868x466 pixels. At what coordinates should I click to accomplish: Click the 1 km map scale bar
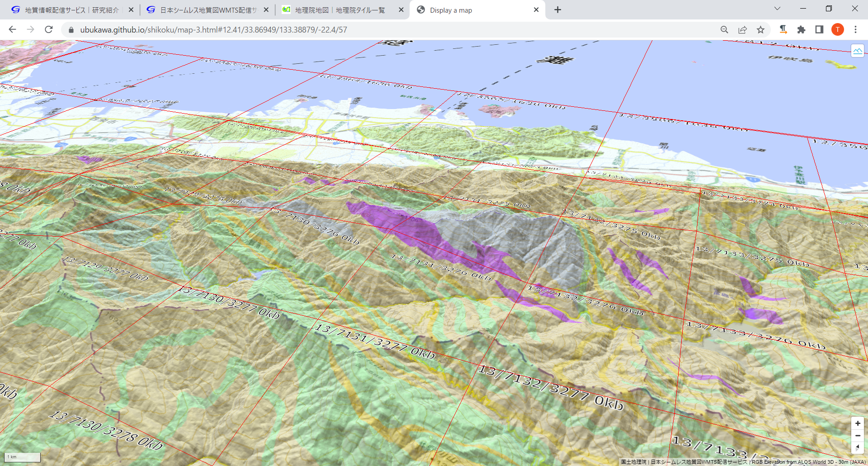click(22, 457)
